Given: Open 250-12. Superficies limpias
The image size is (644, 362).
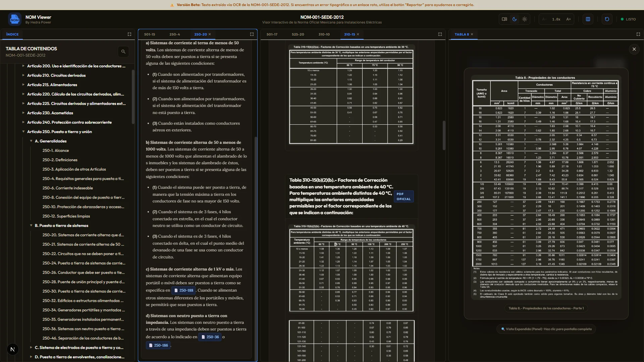Looking at the screenshot, I should click(x=66, y=216).
